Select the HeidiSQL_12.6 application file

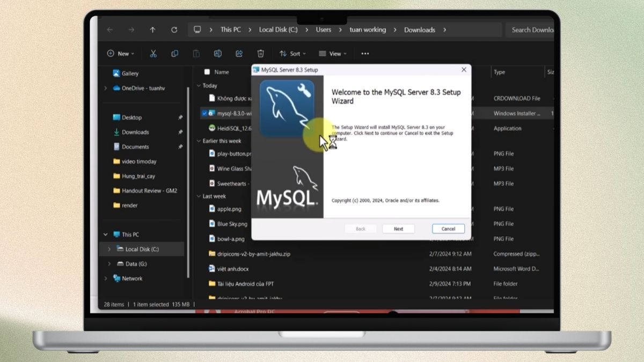(x=230, y=128)
